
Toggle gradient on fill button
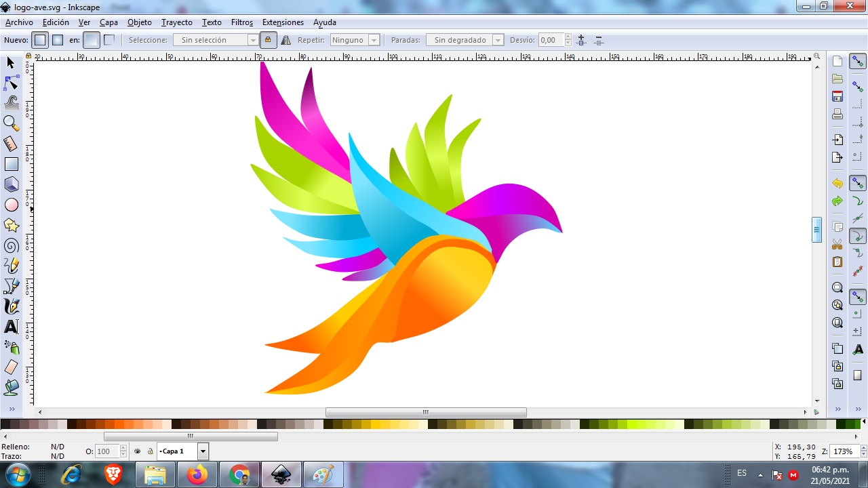(92, 40)
